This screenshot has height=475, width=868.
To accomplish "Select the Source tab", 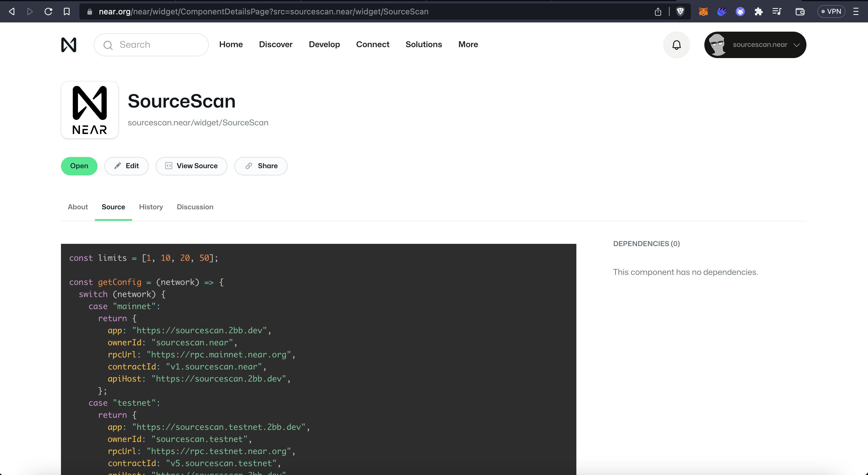I will point(113,207).
